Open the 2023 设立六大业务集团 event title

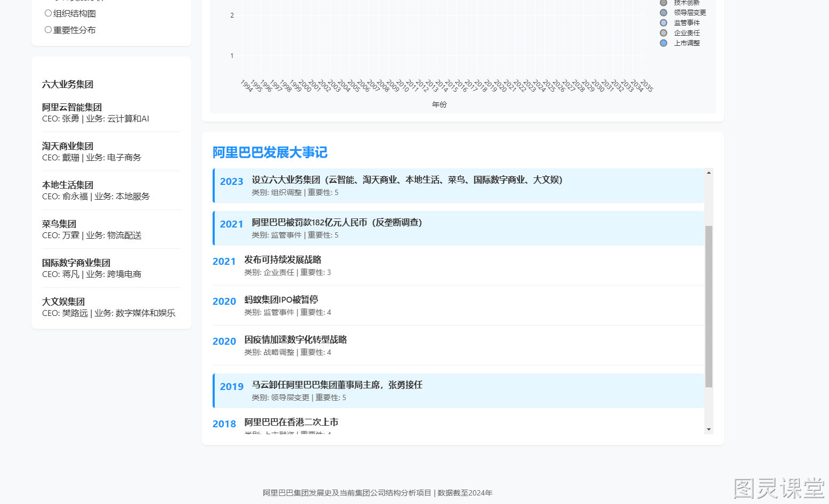[x=407, y=180]
